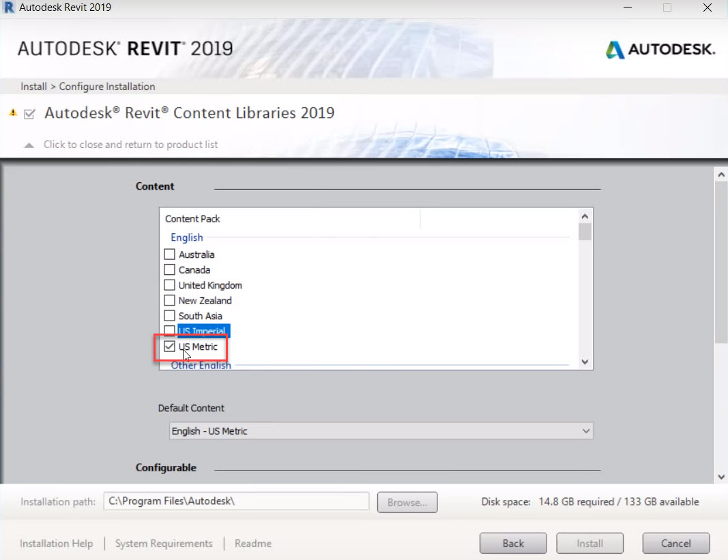This screenshot has width=728, height=560.
Task: Open the Readme link
Action: click(x=253, y=543)
